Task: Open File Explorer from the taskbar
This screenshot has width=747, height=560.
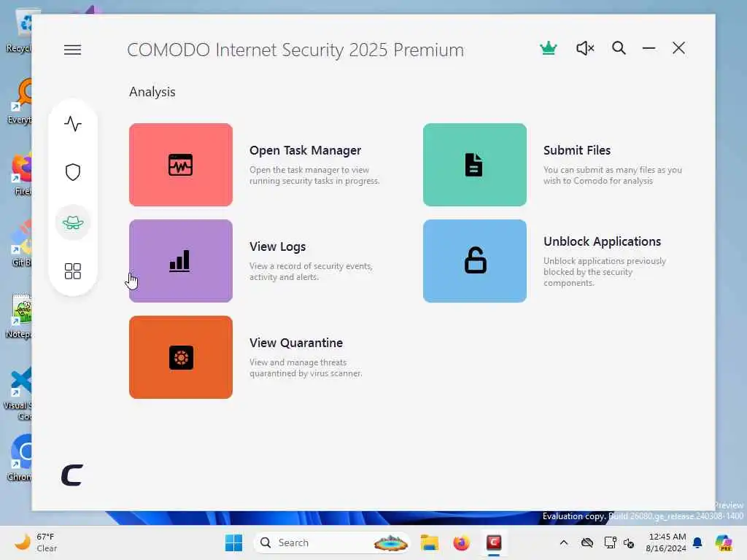Action: pos(429,542)
